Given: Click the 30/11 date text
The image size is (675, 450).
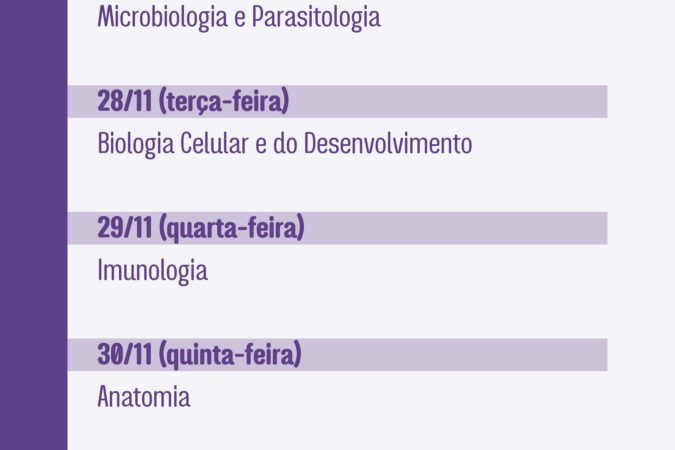Looking at the screenshot, I should [124, 354].
